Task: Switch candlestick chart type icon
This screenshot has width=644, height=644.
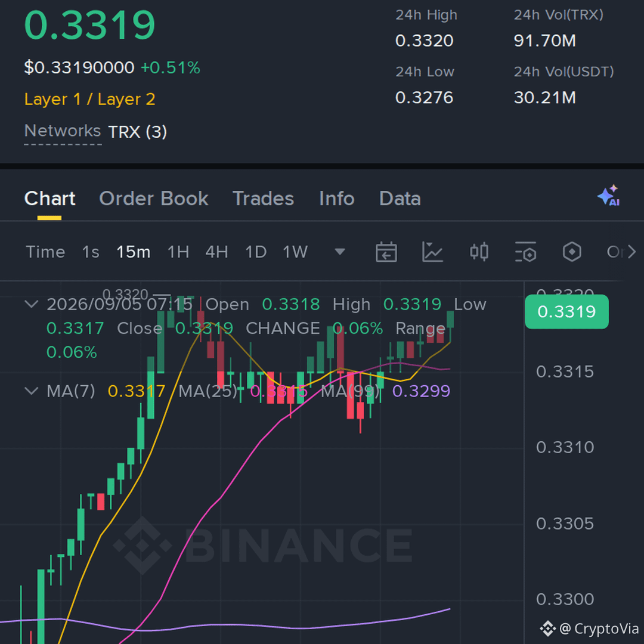Action: (479, 252)
